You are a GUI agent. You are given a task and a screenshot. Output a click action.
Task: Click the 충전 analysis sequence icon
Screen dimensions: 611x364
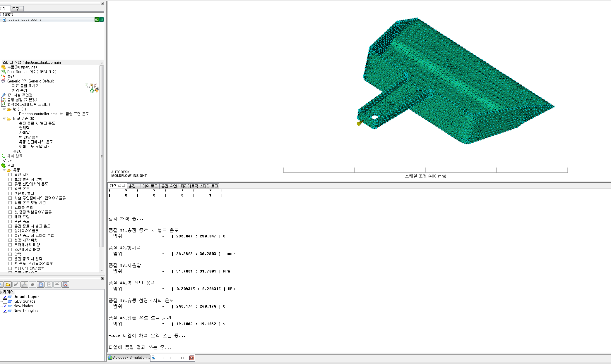(3, 77)
